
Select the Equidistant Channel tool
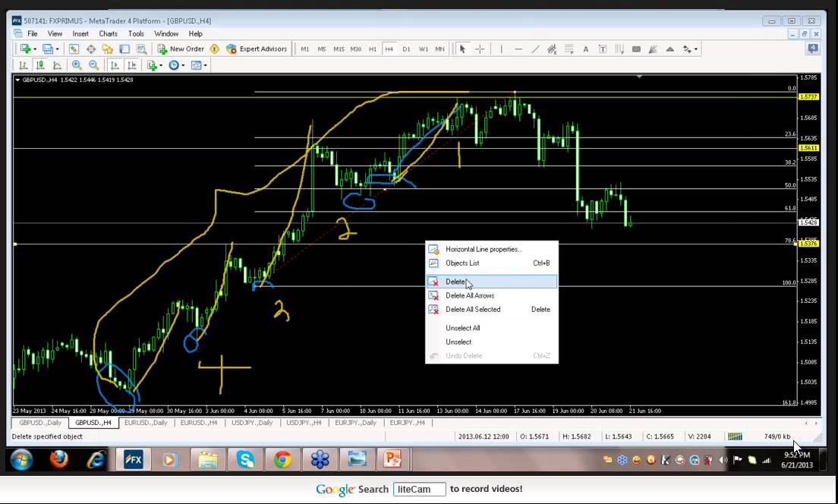552,49
